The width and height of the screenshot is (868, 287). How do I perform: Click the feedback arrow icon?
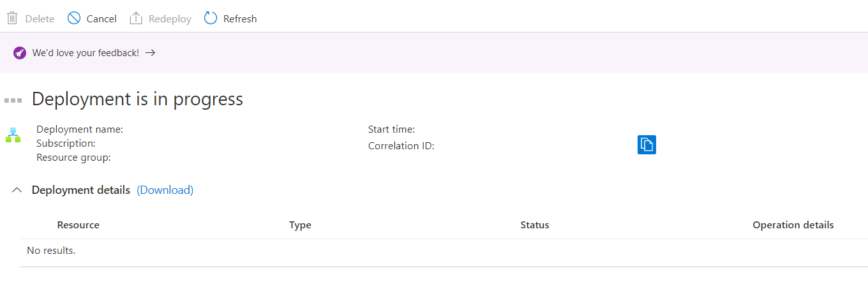click(x=151, y=53)
